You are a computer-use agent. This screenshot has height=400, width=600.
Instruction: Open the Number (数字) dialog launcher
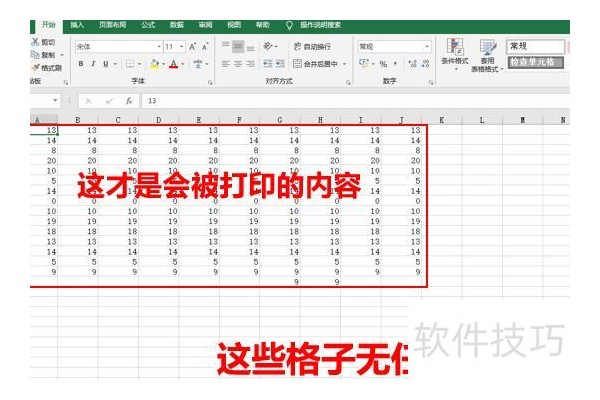coord(431,82)
